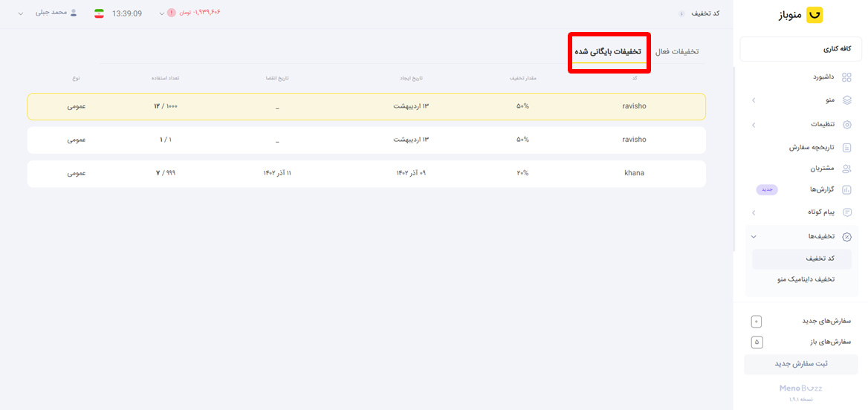Click ۱۱ آذر ۱۴۰۲ expiry date

276,173
